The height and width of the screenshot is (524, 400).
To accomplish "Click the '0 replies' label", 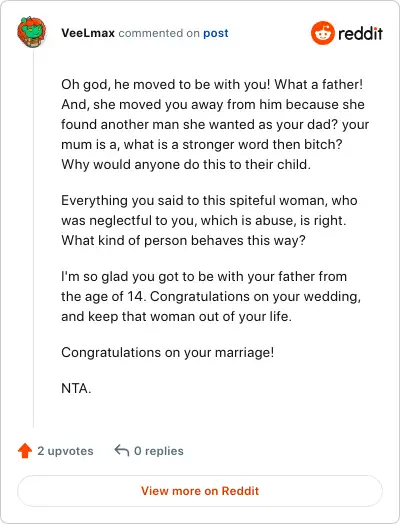I will (x=159, y=451).
